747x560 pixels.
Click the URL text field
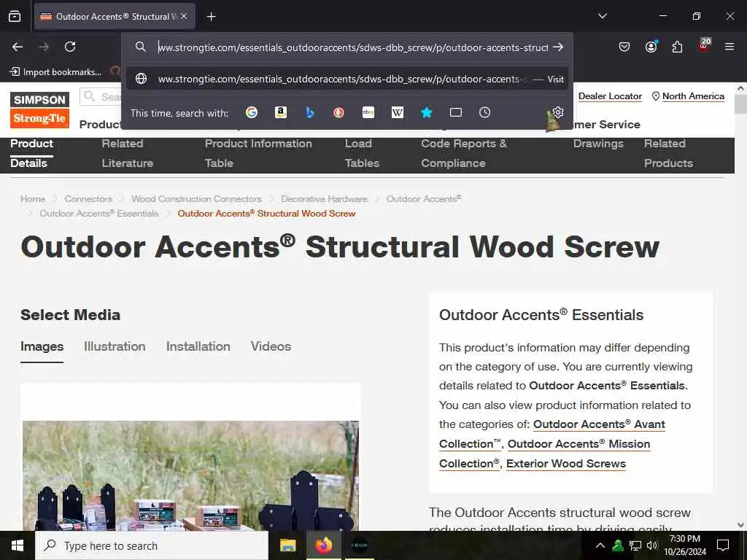352,47
